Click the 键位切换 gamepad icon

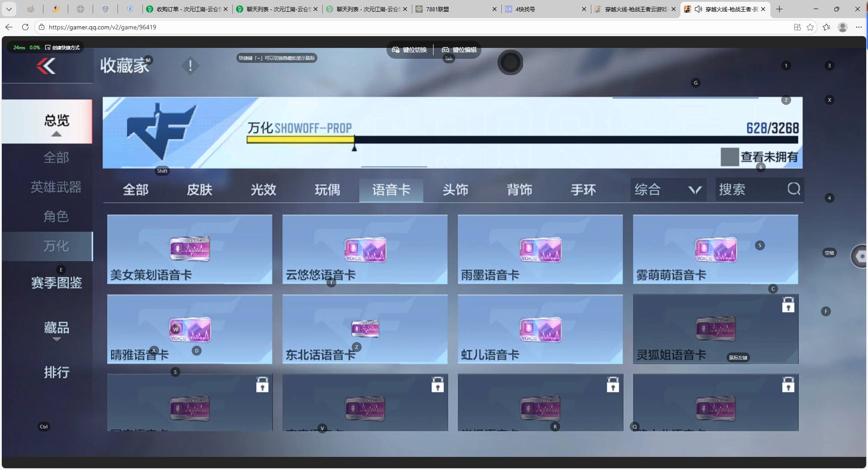(396, 50)
